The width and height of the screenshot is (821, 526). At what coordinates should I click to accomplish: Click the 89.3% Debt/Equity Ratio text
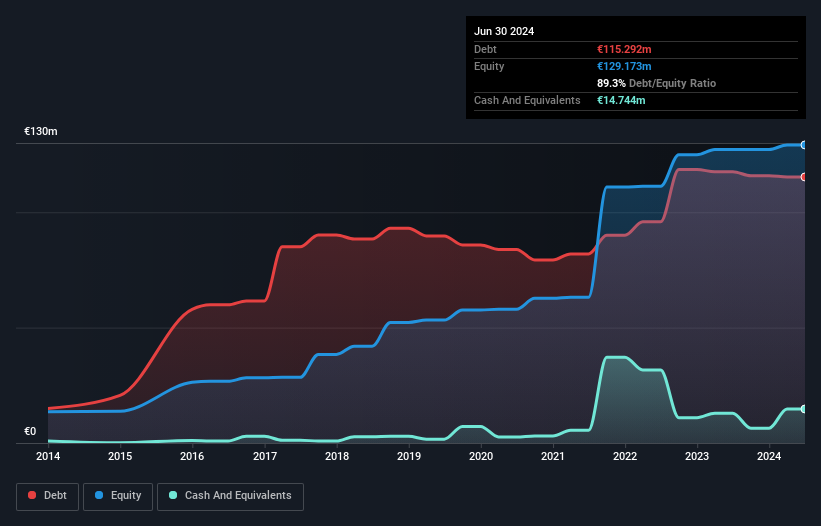[x=657, y=83]
